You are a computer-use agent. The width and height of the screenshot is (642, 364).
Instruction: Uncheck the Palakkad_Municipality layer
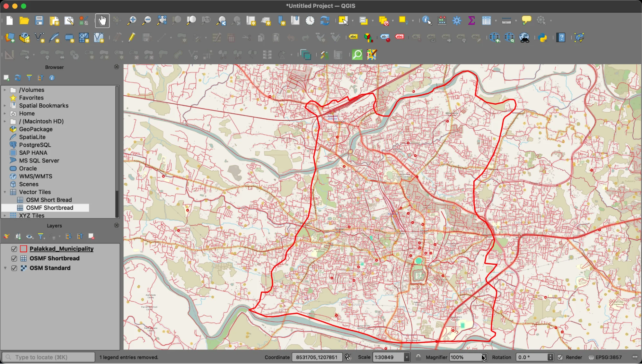click(x=14, y=249)
